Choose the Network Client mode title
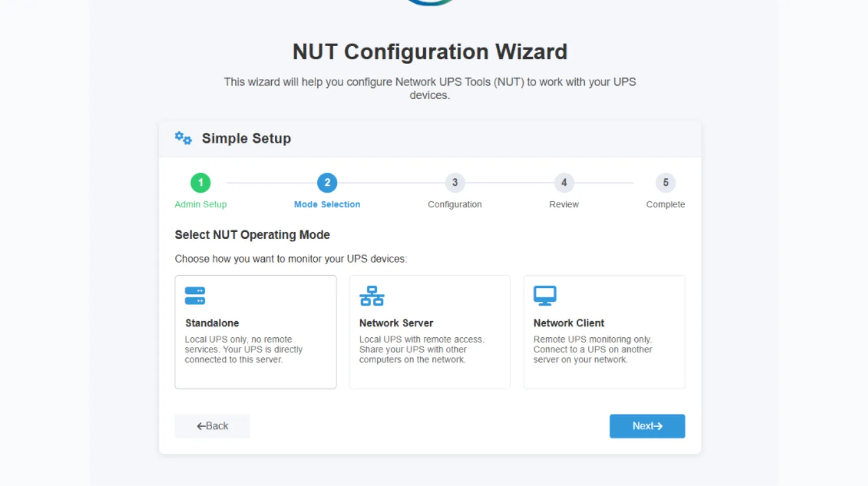The image size is (868, 486). (x=569, y=323)
